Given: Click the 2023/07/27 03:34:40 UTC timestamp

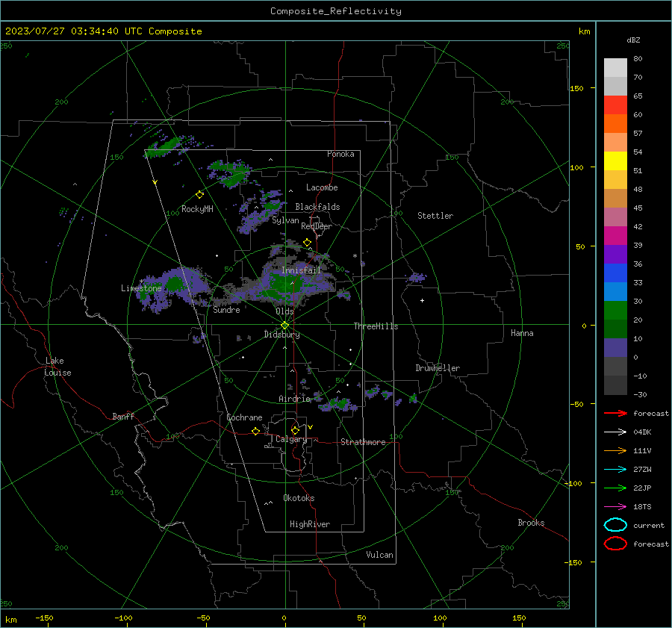Looking at the screenshot, I should (x=75, y=31).
